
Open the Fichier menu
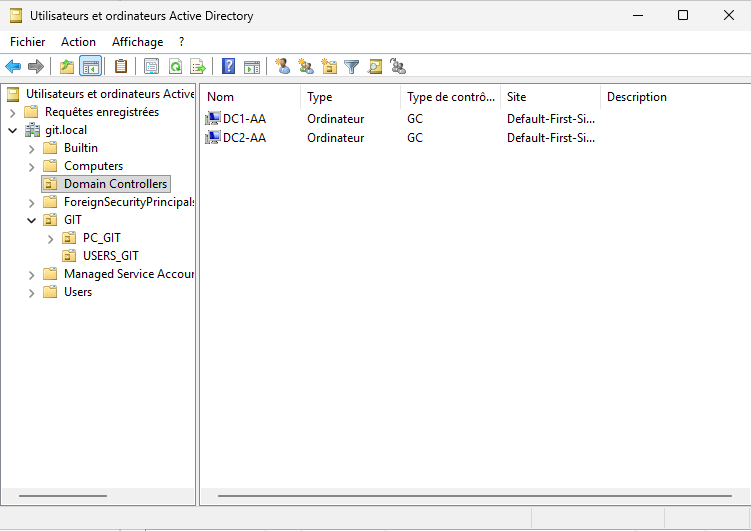pos(27,42)
